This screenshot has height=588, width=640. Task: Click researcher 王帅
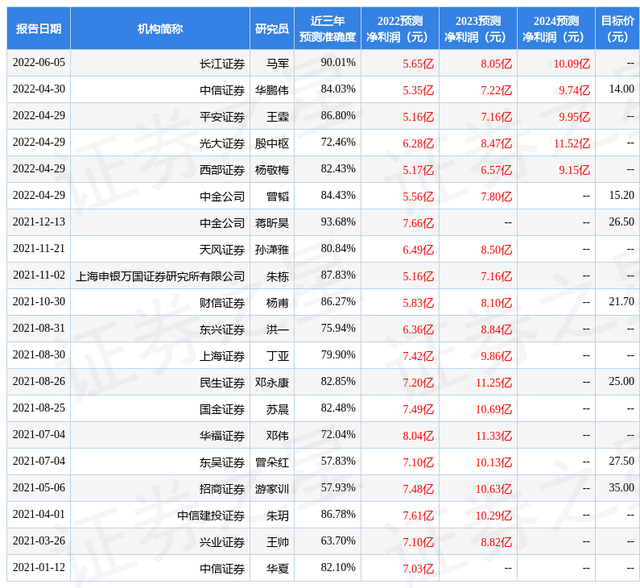pyautogui.click(x=278, y=542)
